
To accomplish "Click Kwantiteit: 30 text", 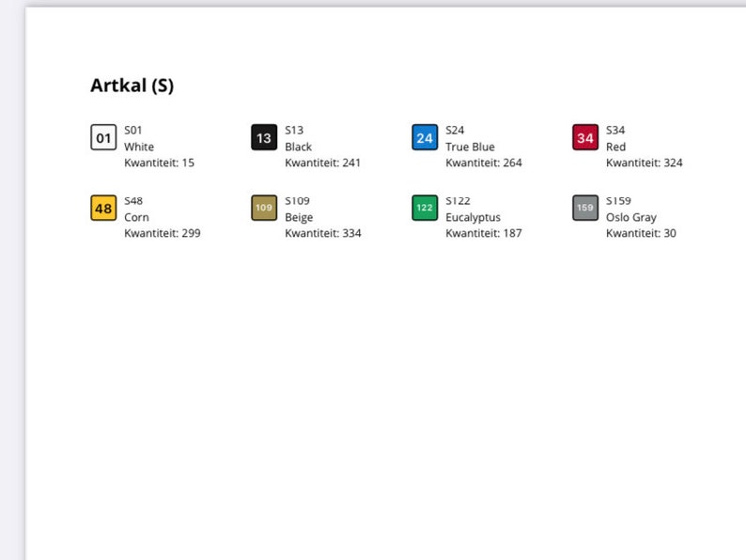I will pos(642,233).
